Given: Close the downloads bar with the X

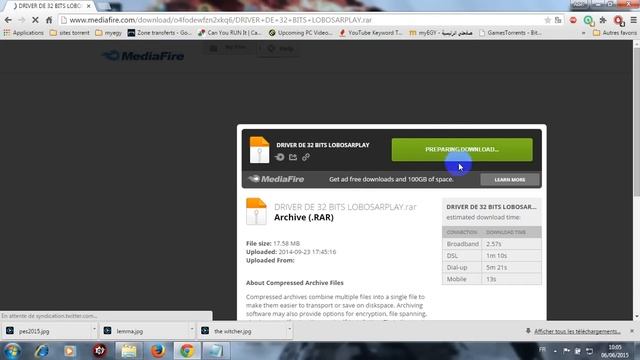Looking at the screenshot, I should click(632, 331).
